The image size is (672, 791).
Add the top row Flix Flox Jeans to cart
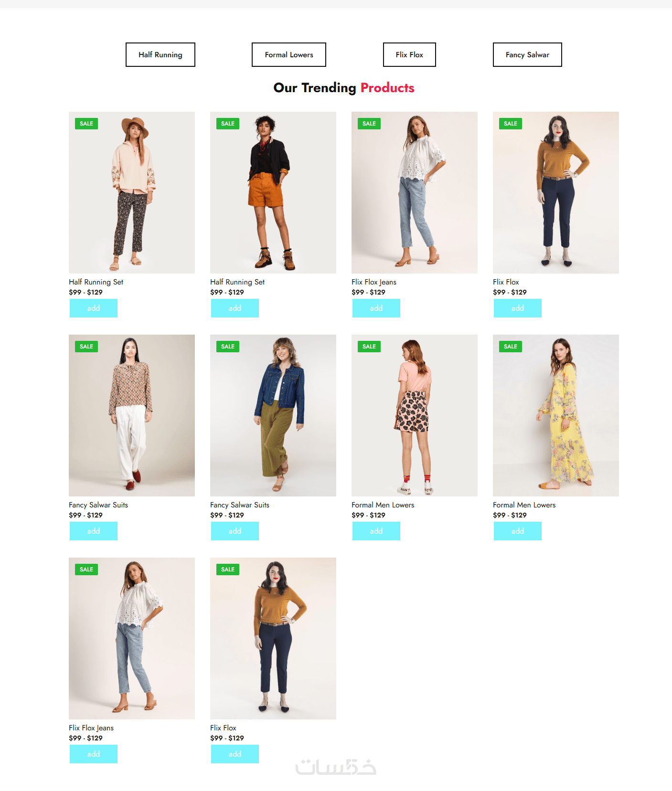pos(376,308)
